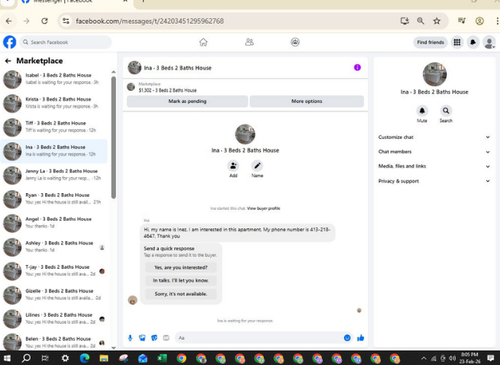Open the account profile picture menu

489,43
